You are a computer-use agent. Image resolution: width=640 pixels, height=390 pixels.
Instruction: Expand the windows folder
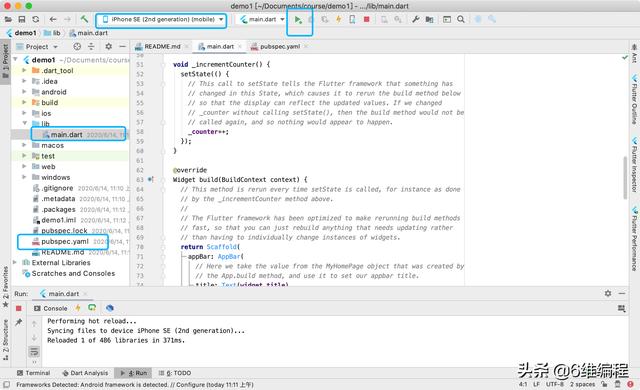click(24, 177)
